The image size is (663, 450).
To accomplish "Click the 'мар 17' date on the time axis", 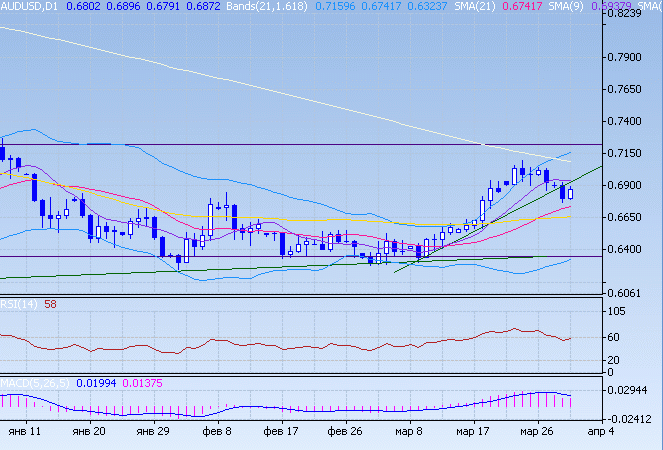I will coord(472,432).
